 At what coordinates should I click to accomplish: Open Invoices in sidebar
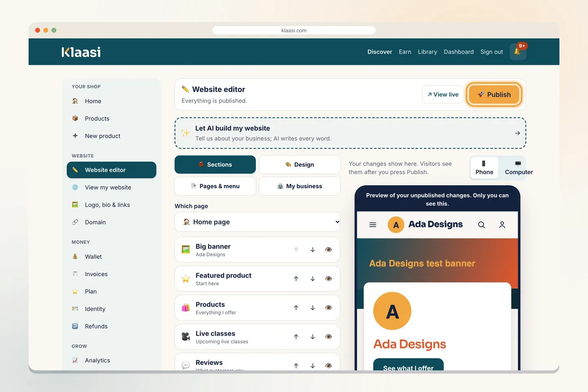(111, 274)
